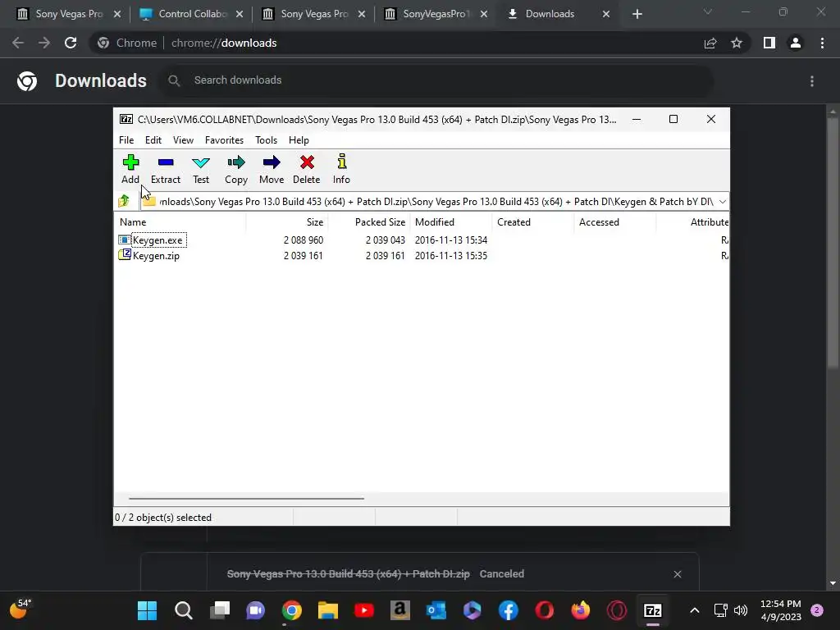Image resolution: width=840 pixels, height=630 pixels.
Task: Remove the canceled Sony Vegas Pro download entry
Action: (x=677, y=573)
